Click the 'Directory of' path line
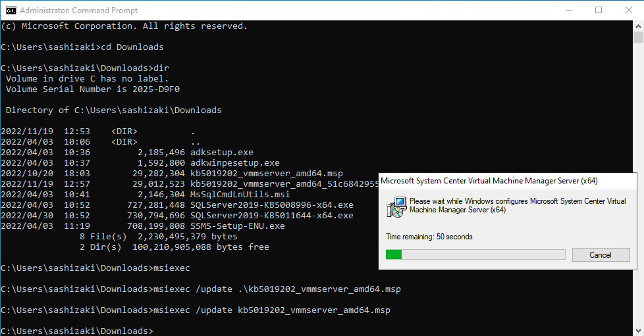644x336 pixels. pyautogui.click(x=113, y=110)
